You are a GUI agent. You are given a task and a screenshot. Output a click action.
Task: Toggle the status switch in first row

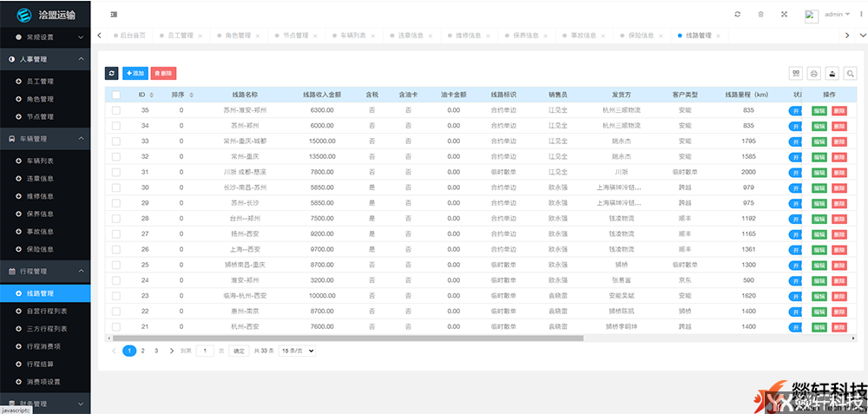[796, 110]
